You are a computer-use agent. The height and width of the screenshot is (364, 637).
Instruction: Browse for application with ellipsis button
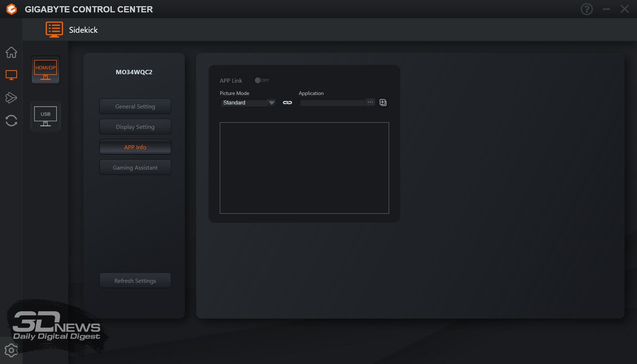coord(370,102)
